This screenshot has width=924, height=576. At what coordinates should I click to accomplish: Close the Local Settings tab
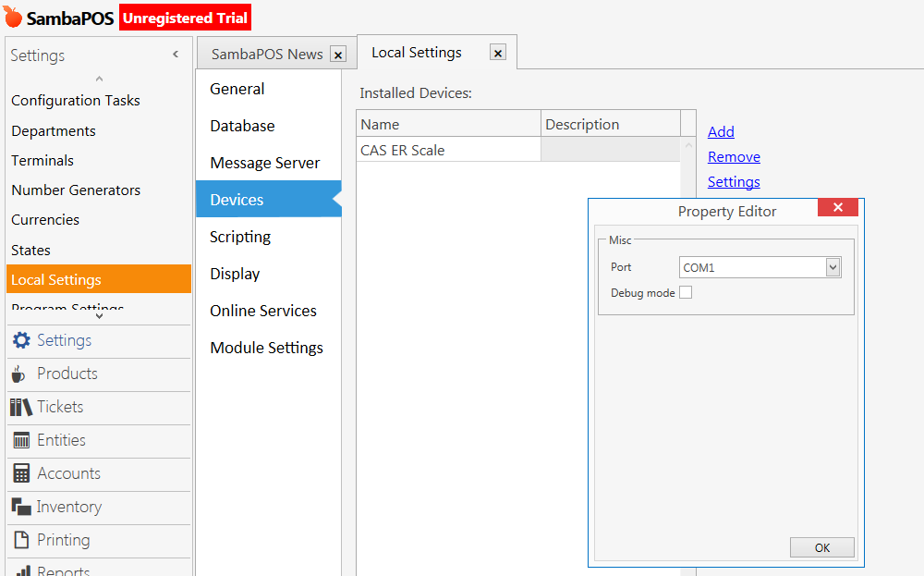498,53
